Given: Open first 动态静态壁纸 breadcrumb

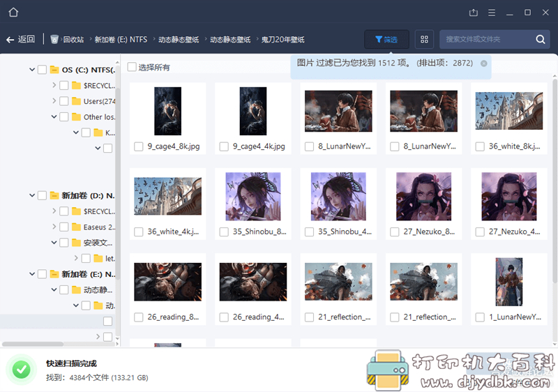Looking at the screenshot, I should (x=179, y=40).
